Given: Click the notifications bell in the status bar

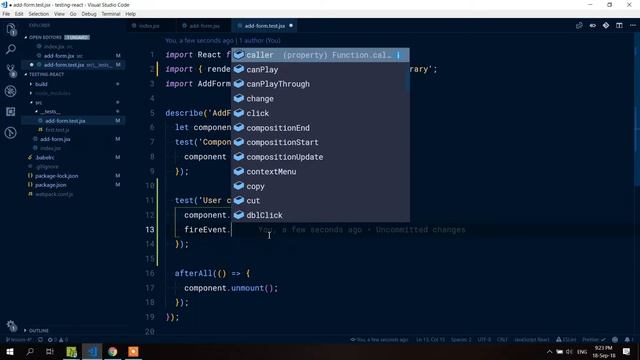Looking at the screenshot, I should [x=627, y=340].
